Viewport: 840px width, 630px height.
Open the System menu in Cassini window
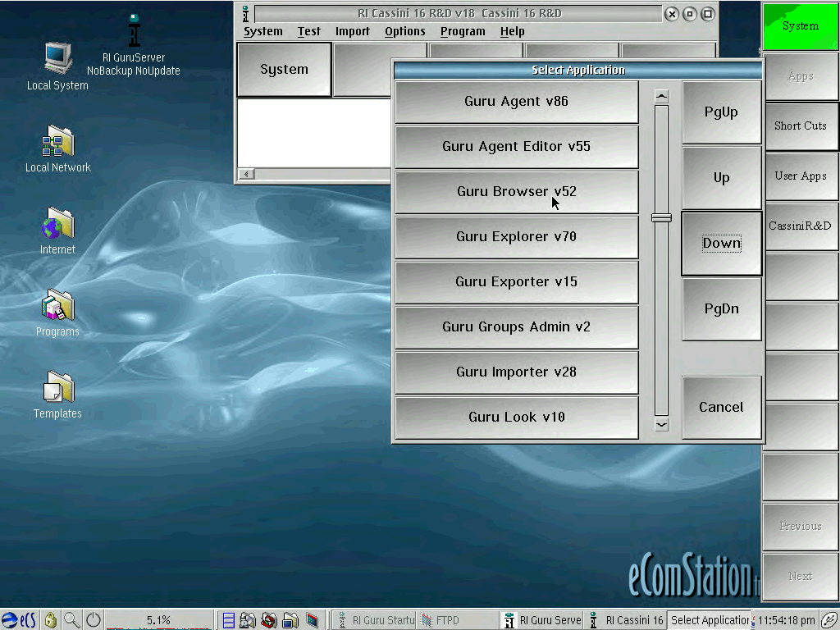click(263, 32)
